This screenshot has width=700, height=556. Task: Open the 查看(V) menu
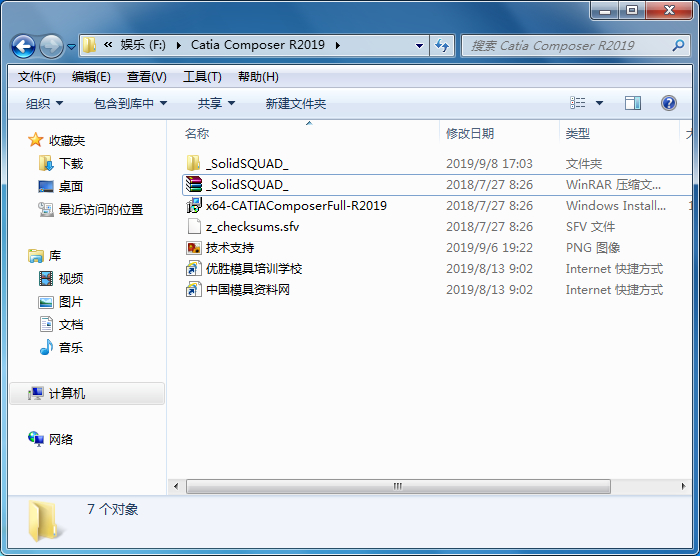pyautogui.click(x=146, y=77)
